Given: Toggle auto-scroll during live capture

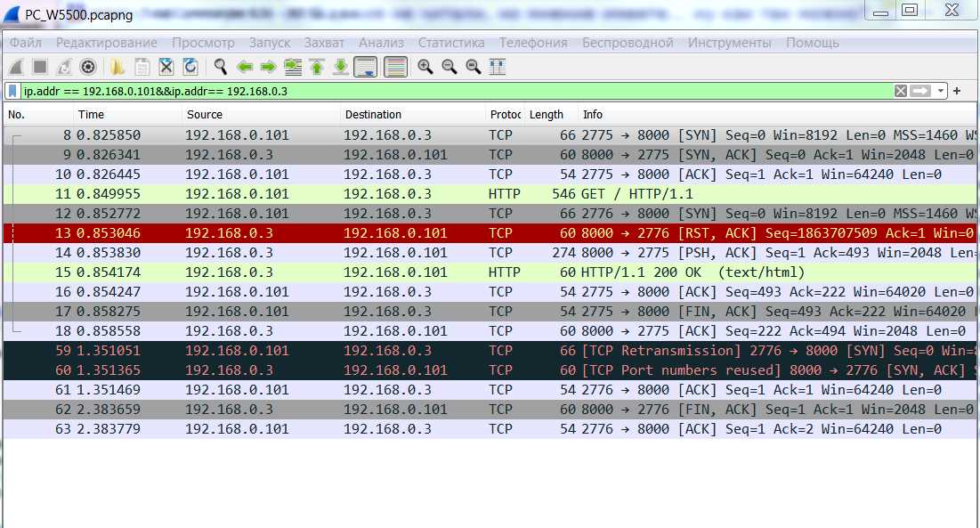Looking at the screenshot, I should [x=365, y=67].
